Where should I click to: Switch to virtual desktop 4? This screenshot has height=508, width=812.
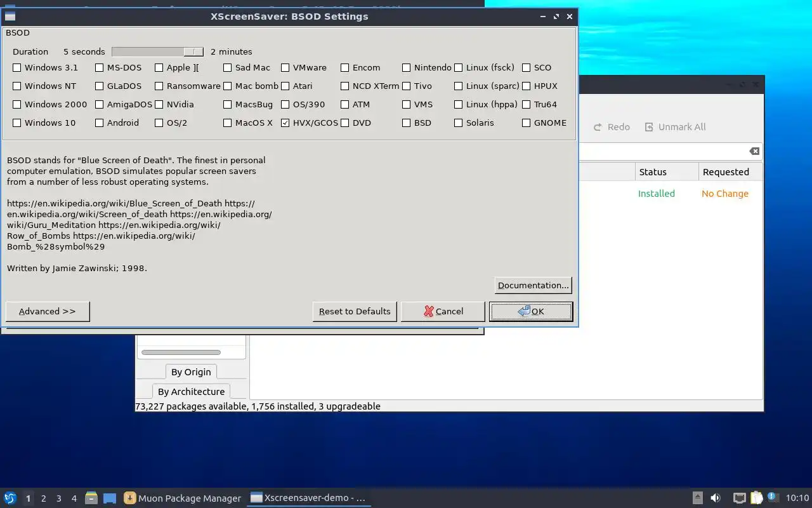point(74,498)
